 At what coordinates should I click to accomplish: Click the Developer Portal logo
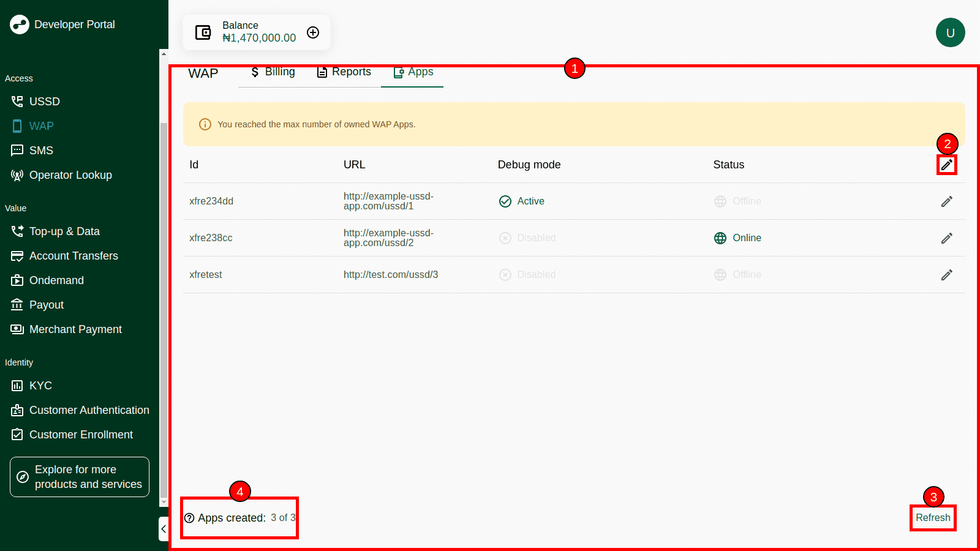20,24
